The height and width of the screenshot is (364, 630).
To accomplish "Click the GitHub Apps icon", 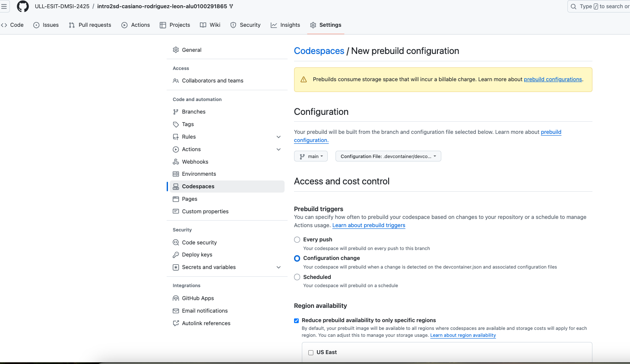I will [176, 298].
